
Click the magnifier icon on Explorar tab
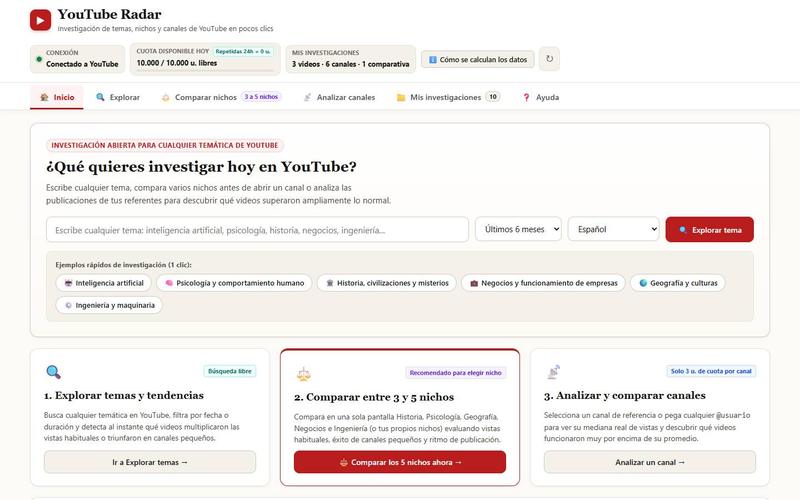point(101,97)
